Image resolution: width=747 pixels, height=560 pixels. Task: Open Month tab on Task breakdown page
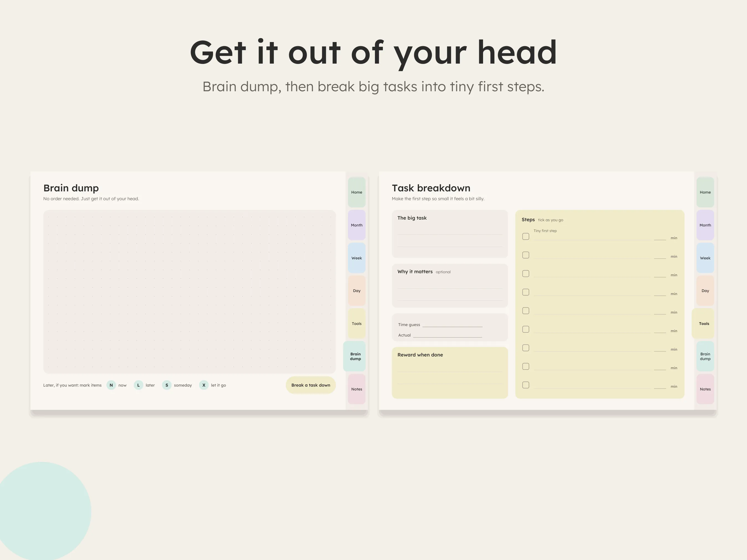pyautogui.click(x=705, y=225)
